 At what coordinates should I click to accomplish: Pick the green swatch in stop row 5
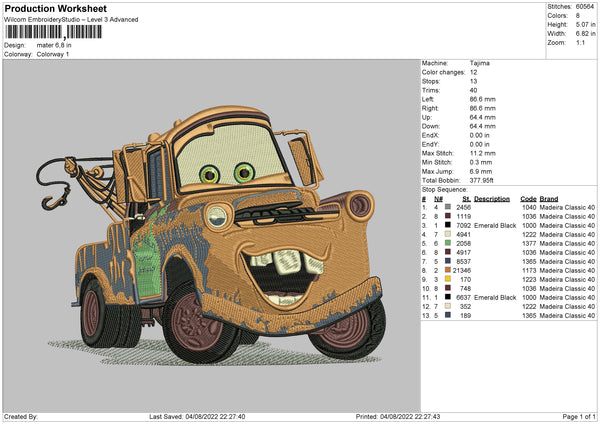[x=447, y=243]
